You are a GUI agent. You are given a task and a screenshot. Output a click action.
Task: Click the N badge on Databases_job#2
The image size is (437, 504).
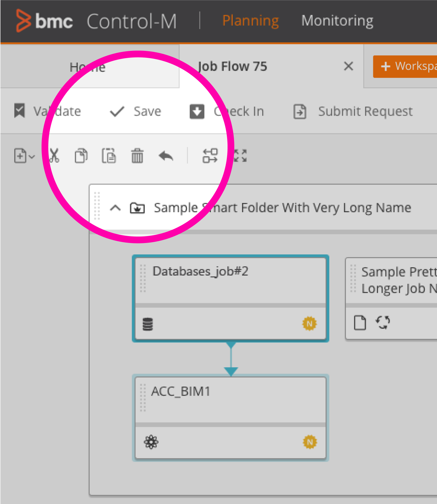point(310,324)
